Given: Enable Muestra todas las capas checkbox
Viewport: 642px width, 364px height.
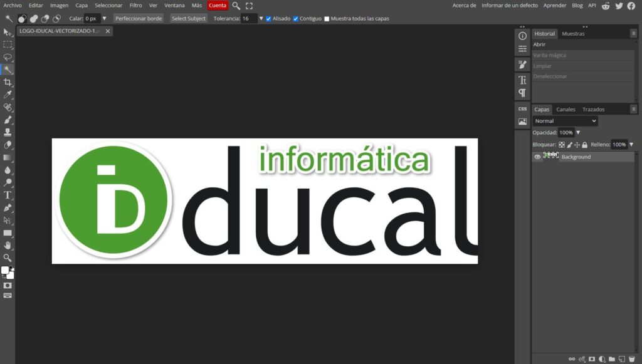Looking at the screenshot, I should point(327,19).
